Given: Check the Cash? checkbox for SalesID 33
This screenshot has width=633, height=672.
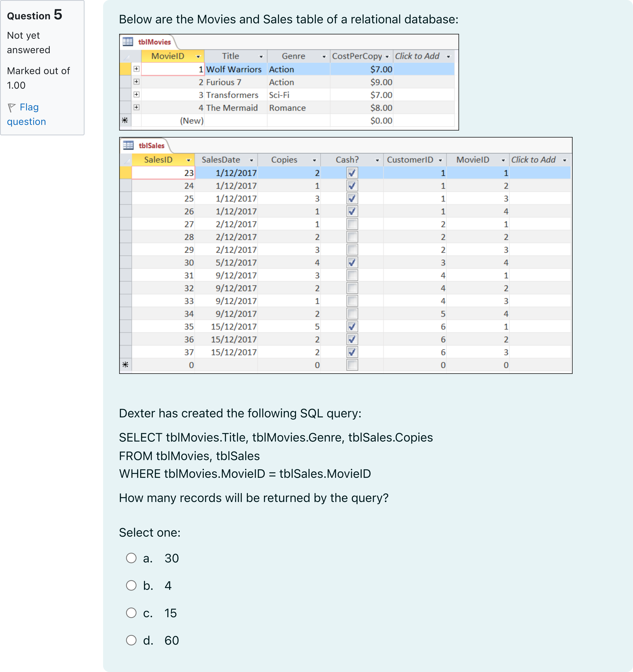Looking at the screenshot, I should pyautogui.click(x=352, y=301).
